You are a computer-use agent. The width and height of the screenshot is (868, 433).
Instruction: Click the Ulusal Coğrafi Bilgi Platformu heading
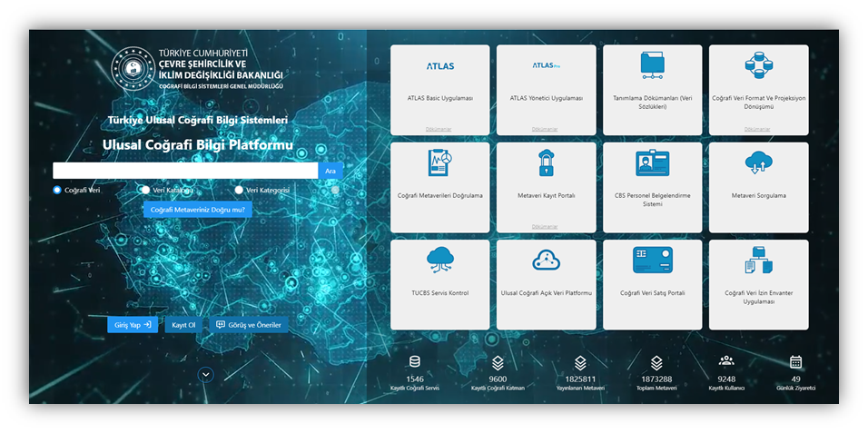pyautogui.click(x=198, y=145)
